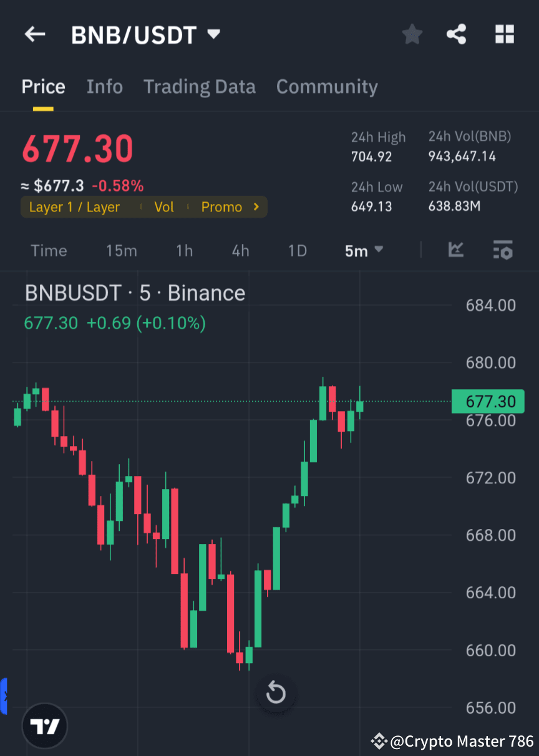Open the chart indicator settings icon
Viewport: 539px width, 756px height.
pos(503,251)
